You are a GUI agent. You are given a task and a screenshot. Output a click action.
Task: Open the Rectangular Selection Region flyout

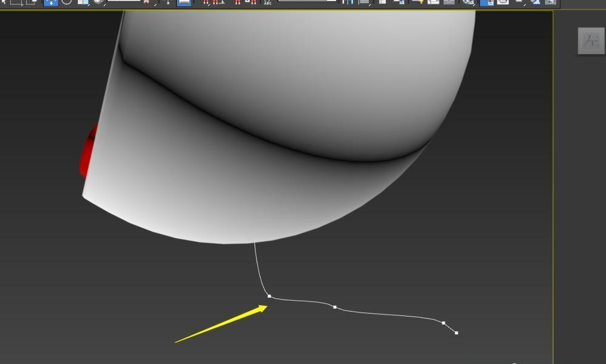click(16, 2)
